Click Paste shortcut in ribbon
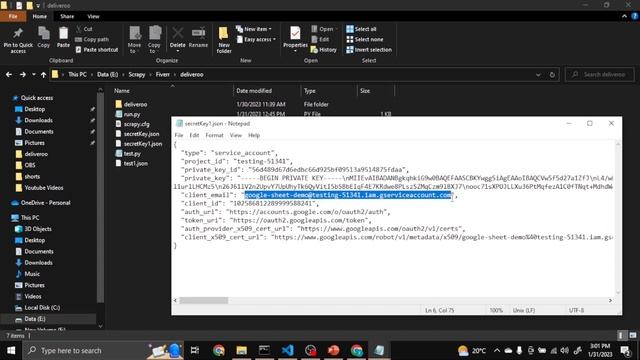Screen dimensions: 640x360 97,50
